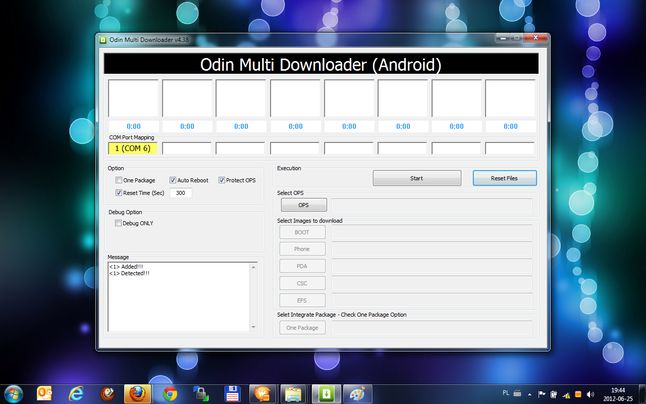The width and height of the screenshot is (646, 404).
Task: Show hidden tray icons arrow
Action: (529, 395)
